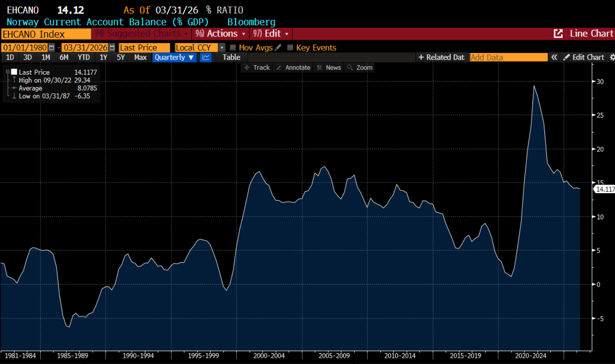
Task: Enable the Mov Avgs checkbox
Action: tap(233, 47)
